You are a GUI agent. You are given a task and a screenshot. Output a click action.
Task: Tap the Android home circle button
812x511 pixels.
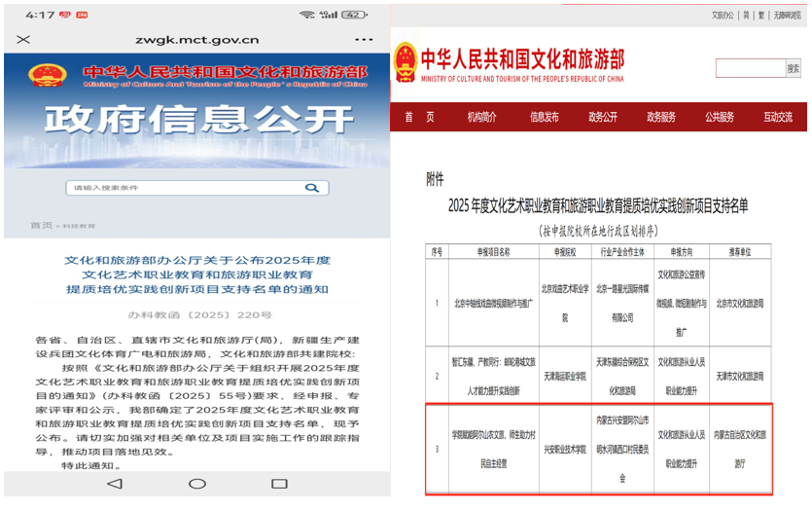click(x=196, y=484)
